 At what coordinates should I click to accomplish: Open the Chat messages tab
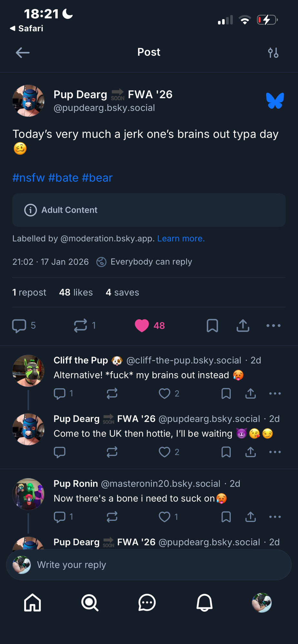point(147,602)
